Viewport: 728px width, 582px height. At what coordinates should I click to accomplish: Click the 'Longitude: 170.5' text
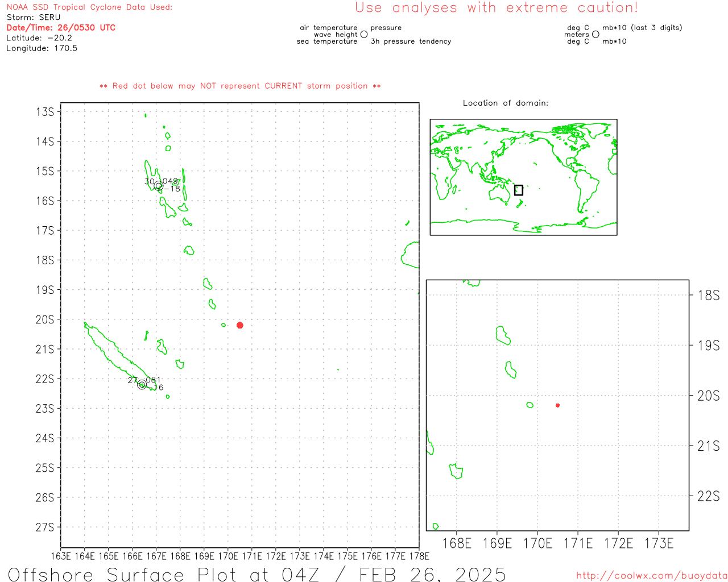tap(42, 48)
